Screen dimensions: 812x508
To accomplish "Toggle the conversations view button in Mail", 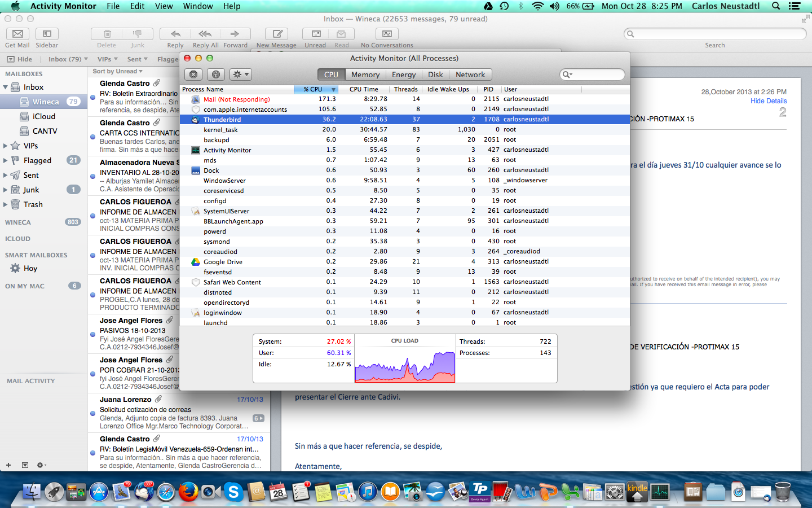I will tap(387, 34).
